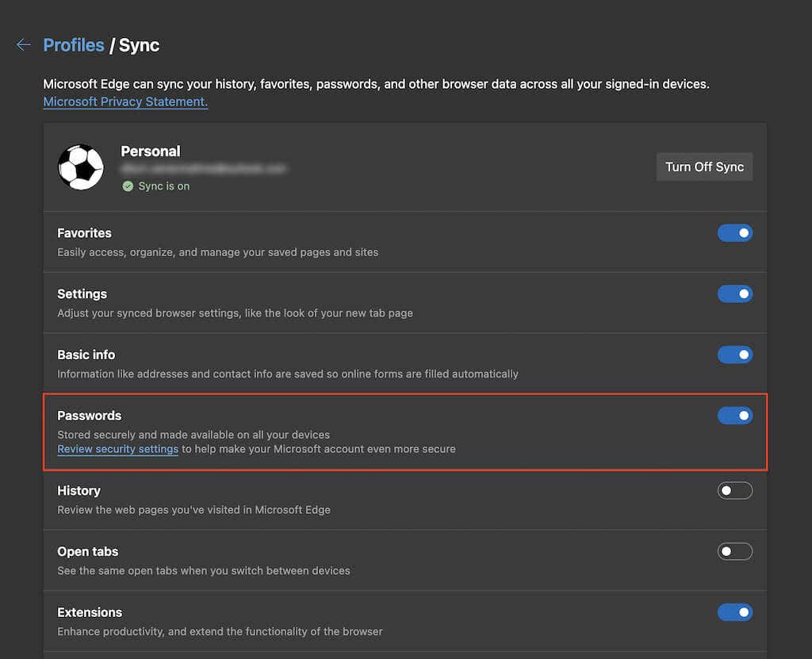Click the Sync breadcrumb title text

pyautogui.click(x=140, y=45)
